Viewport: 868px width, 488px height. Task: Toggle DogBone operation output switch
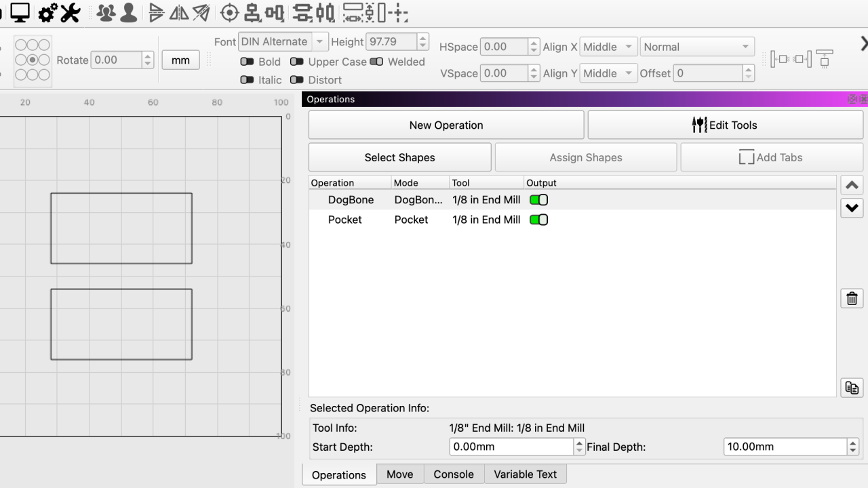coord(538,200)
